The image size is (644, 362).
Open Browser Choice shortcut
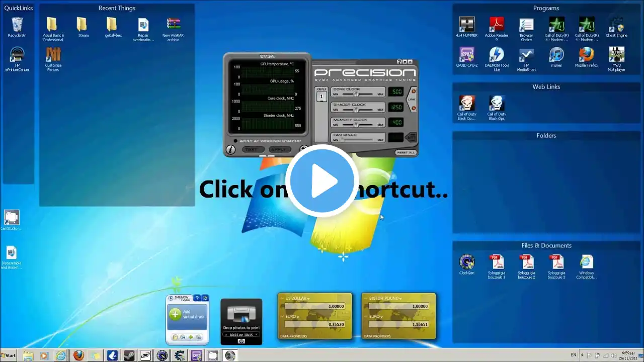pyautogui.click(x=526, y=29)
